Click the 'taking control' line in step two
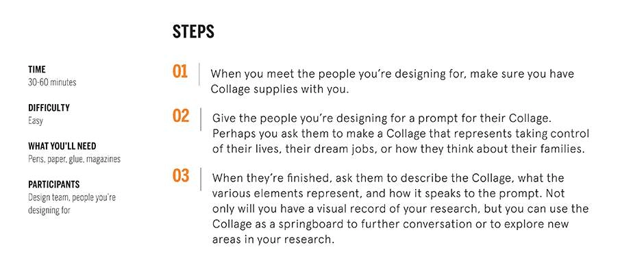 tap(401, 134)
